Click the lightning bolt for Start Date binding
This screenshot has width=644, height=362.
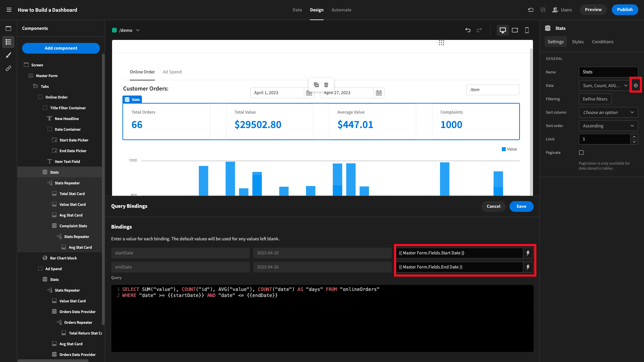click(528, 253)
